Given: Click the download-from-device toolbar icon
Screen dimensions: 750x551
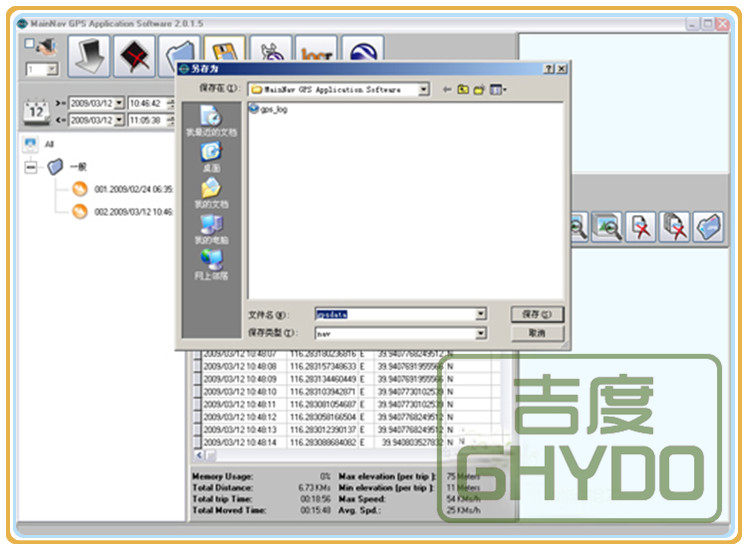Looking at the screenshot, I should tap(89, 56).
